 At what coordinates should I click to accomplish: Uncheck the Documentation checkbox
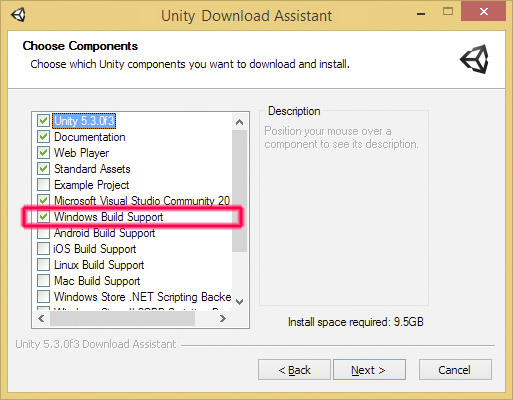[43, 136]
